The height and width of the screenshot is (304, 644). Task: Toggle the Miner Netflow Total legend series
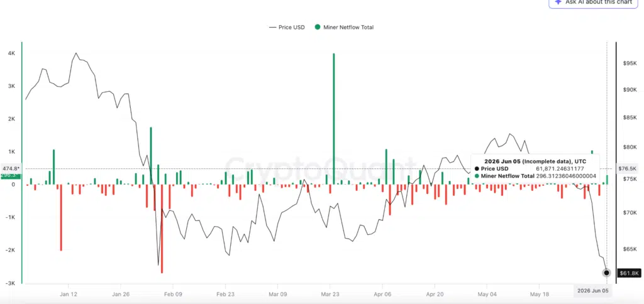pyautogui.click(x=344, y=27)
